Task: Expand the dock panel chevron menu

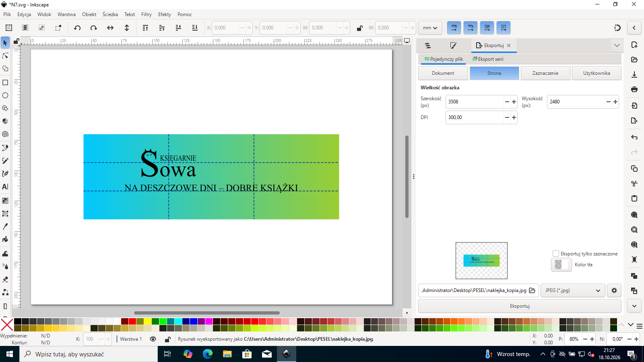Action: [x=617, y=45]
